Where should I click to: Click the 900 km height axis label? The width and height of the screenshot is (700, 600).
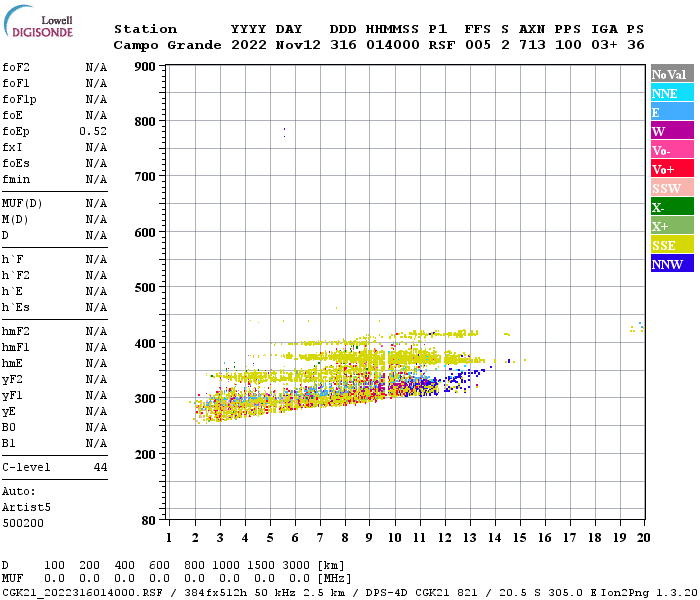pos(145,67)
